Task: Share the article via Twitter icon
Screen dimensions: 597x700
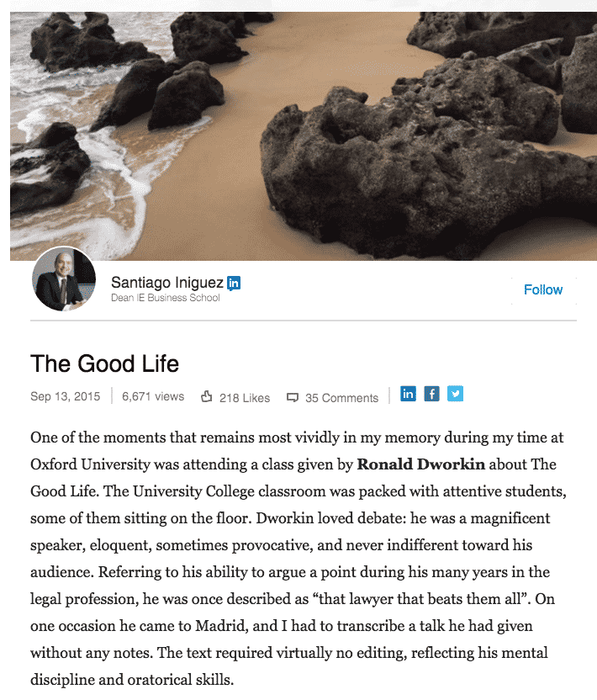Action: (x=455, y=394)
